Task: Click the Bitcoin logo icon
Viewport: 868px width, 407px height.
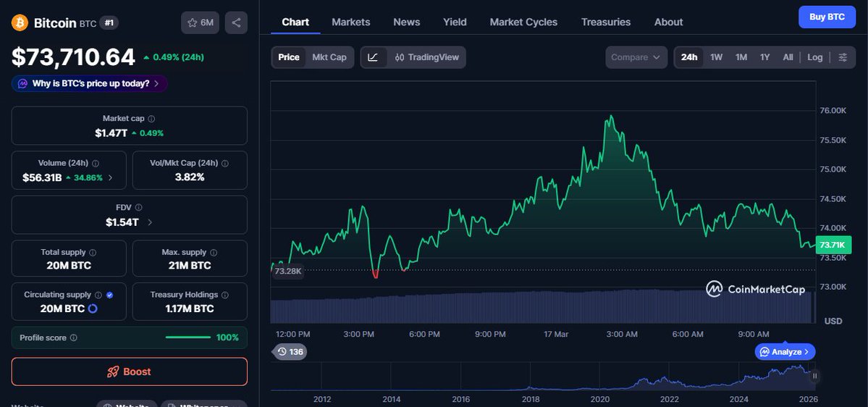Action: [20, 22]
